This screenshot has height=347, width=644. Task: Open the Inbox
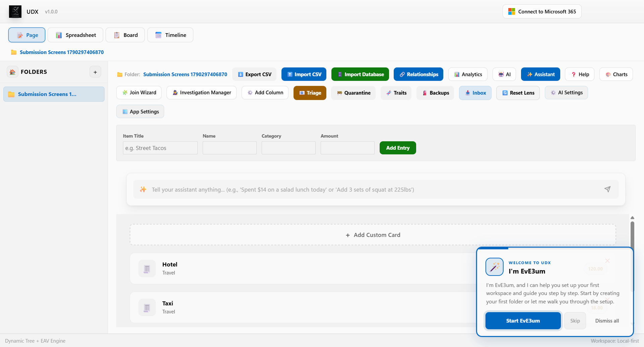(x=475, y=93)
